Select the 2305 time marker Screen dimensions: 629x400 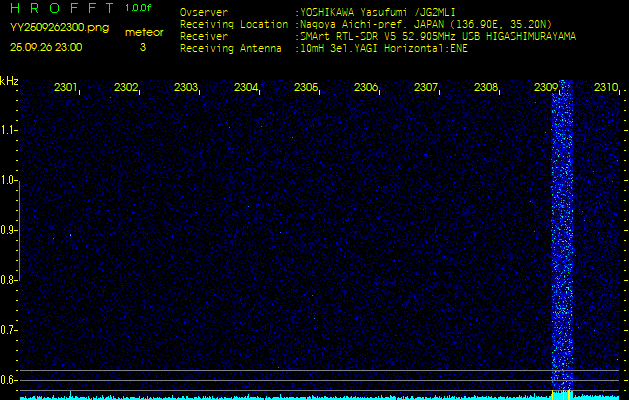306,88
